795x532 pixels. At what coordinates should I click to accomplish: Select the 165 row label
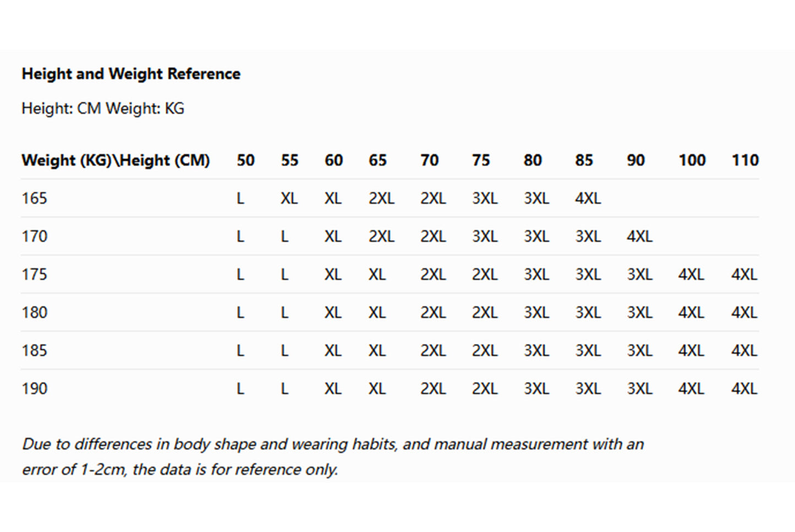(x=34, y=198)
